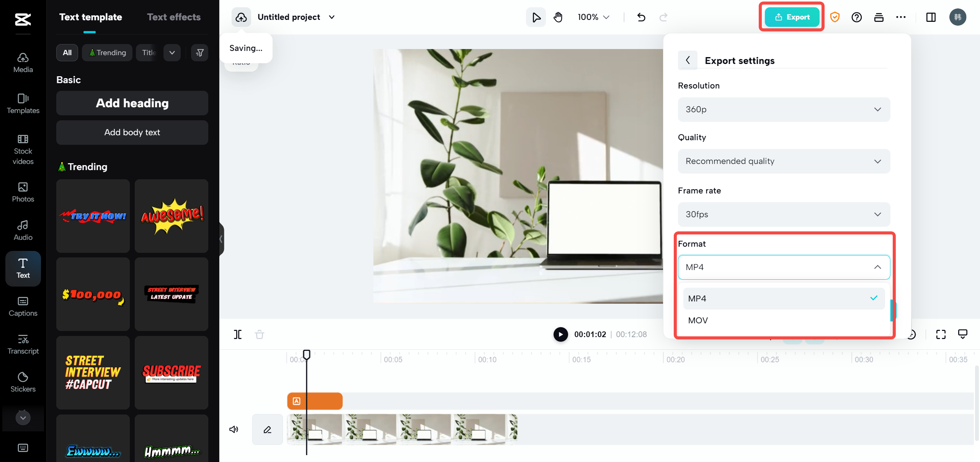
Task: Open the Templates panel
Action: pos(23,104)
